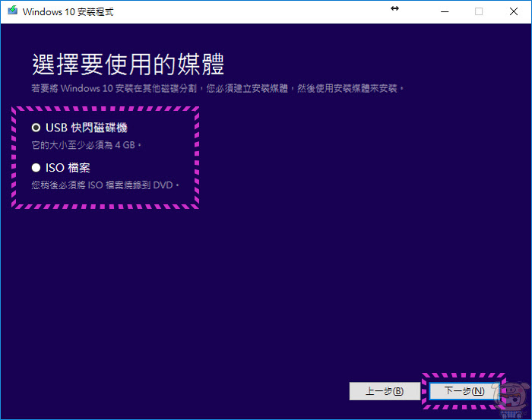Click the Windows 10 安裝程式 title bar icon
Screen dimensions: 532x420
click(x=13, y=11)
